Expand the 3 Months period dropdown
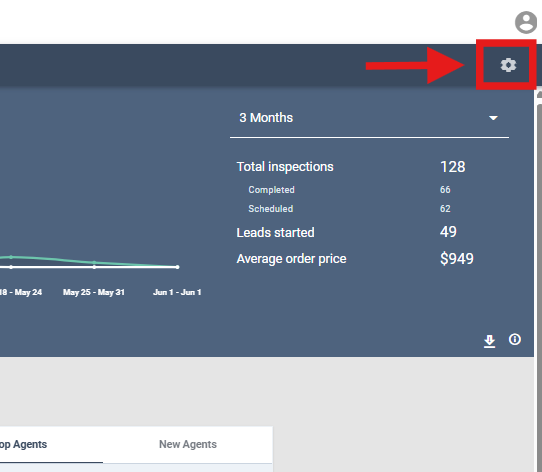542x472 pixels. point(369,118)
